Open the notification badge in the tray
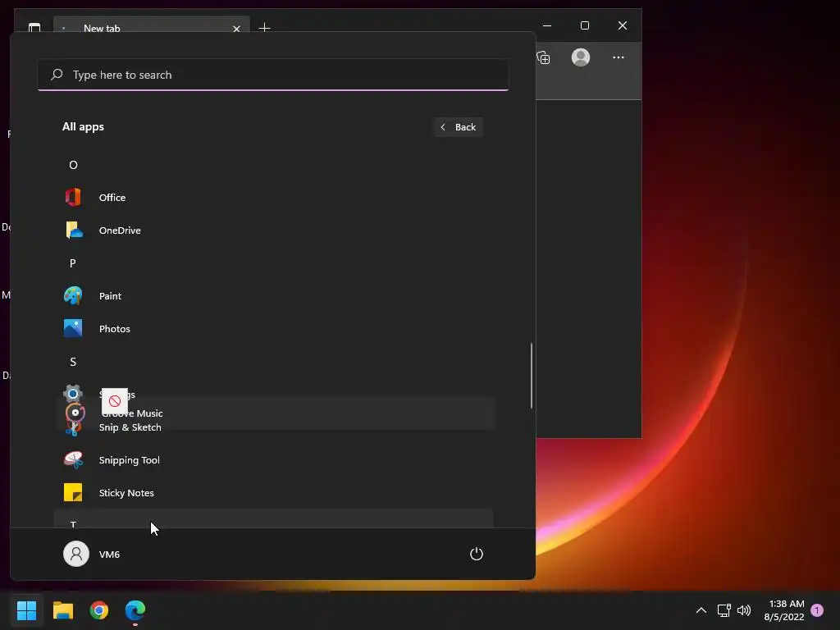The image size is (840, 630). coord(817,609)
